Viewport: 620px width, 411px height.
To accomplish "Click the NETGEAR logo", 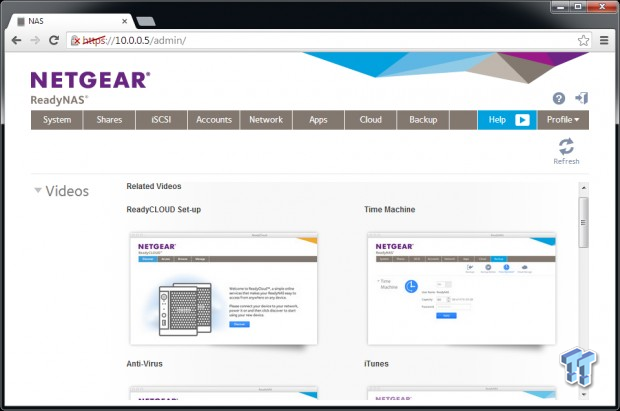I will 91,80.
